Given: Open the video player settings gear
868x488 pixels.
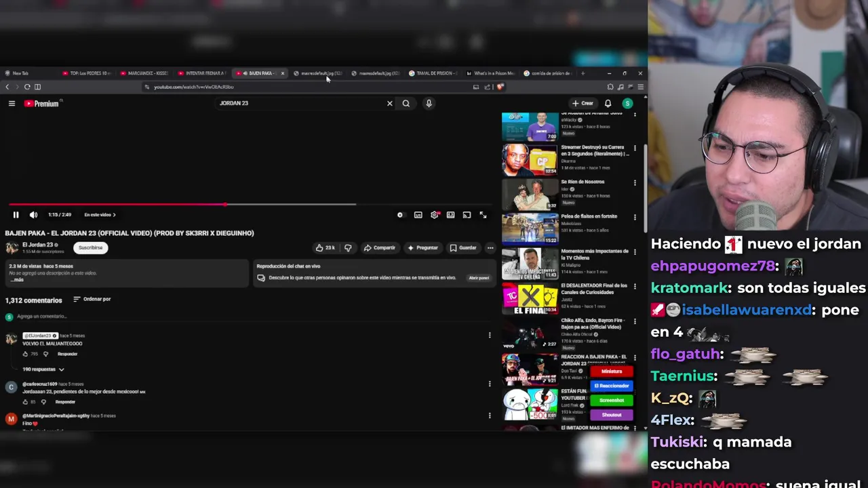Looking at the screenshot, I should coord(435,215).
